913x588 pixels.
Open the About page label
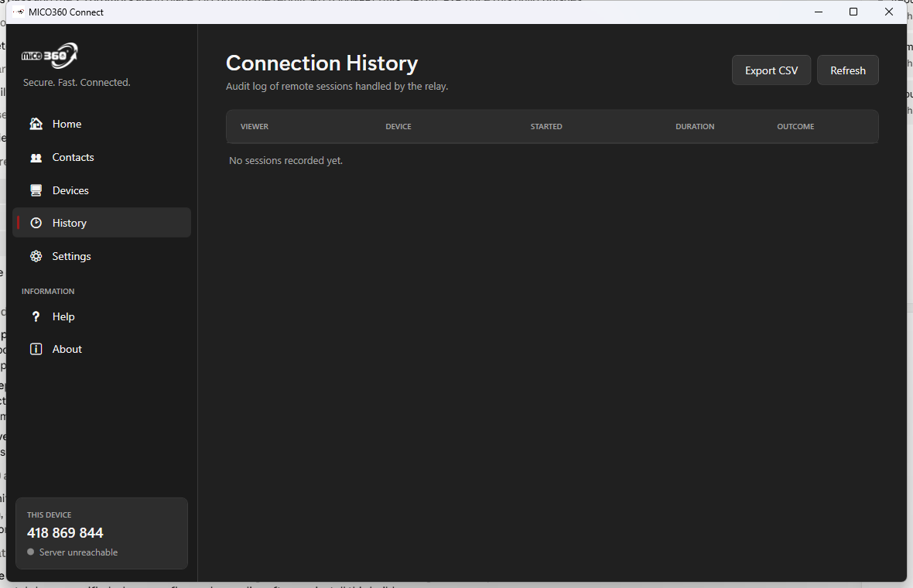pyautogui.click(x=67, y=349)
